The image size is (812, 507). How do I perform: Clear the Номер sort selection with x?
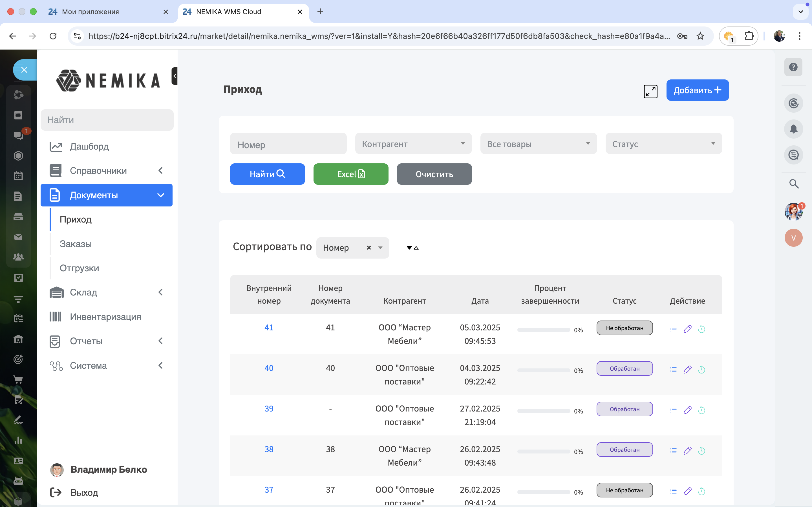point(369,248)
